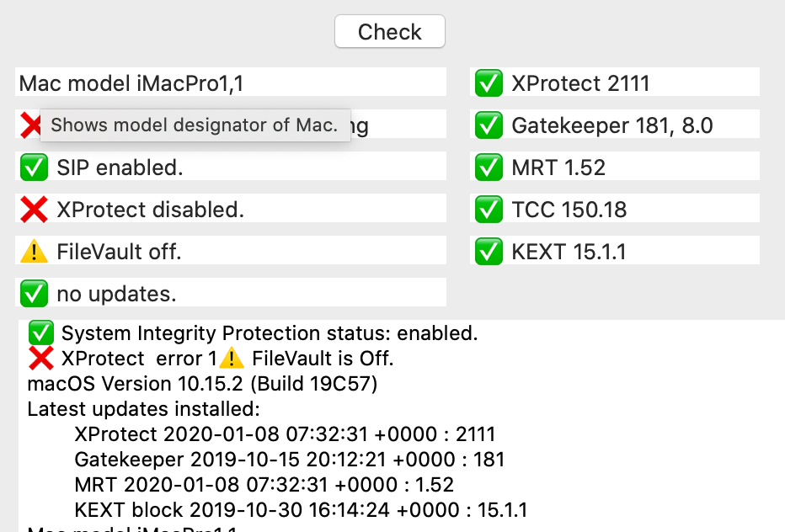Click the green checkmark beside SIP enabled
The image size is (785, 532).
pyautogui.click(x=33, y=168)
